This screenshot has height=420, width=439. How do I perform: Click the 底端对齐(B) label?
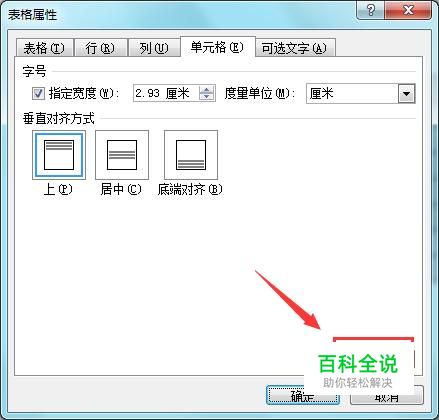[190, 190]
